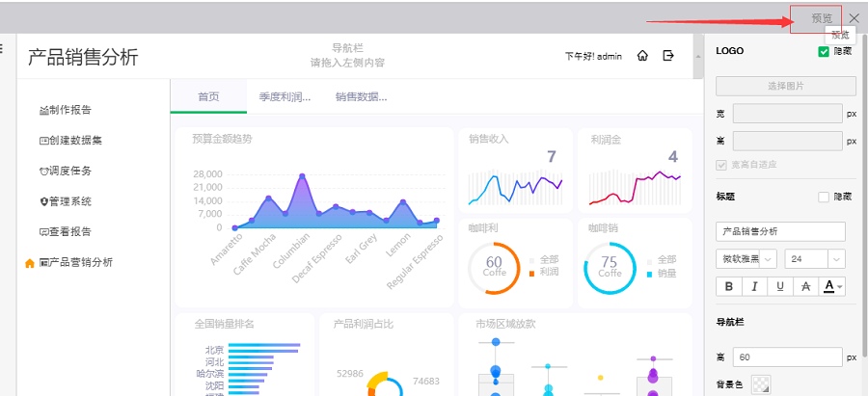Pick the navigation bar 背景色 swatch
Image resolution: width=868 pixels, height=396 pixels.
tap(761, 383)
